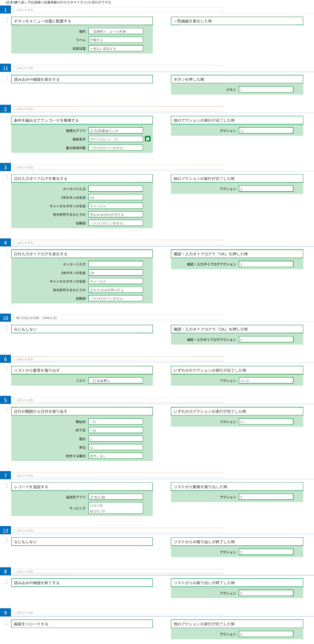Enable the checkbox beside 画面をリロードする

point(6,623)
